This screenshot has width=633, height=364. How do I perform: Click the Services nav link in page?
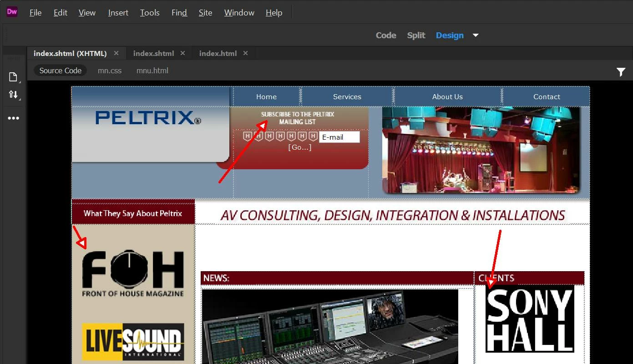click(x=347, y=96)
